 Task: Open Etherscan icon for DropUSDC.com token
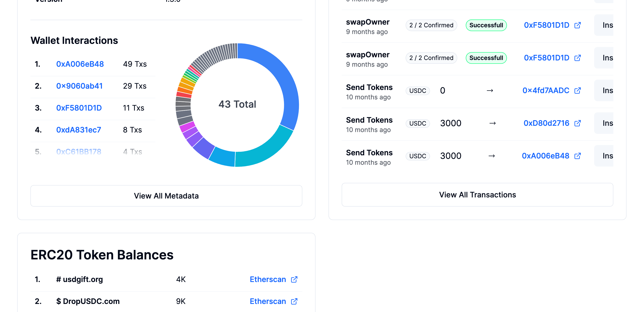click(x=294, y=301)
